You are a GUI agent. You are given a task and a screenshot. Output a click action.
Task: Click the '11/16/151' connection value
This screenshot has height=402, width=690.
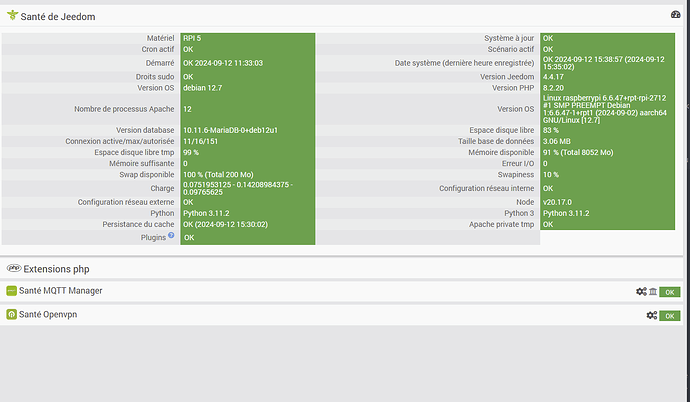pyautogui.click(x=201, y=141)
